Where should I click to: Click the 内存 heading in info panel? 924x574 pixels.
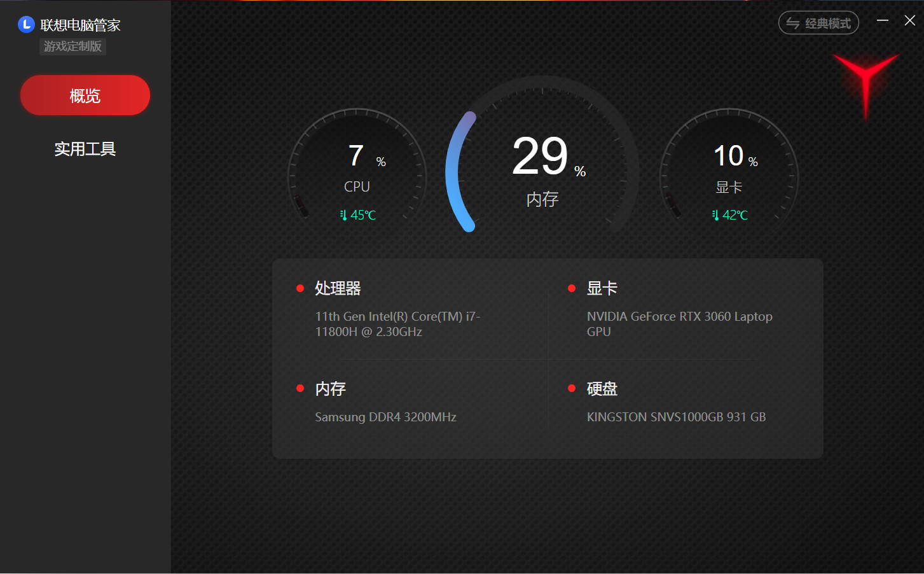click(x=330, y=389)
